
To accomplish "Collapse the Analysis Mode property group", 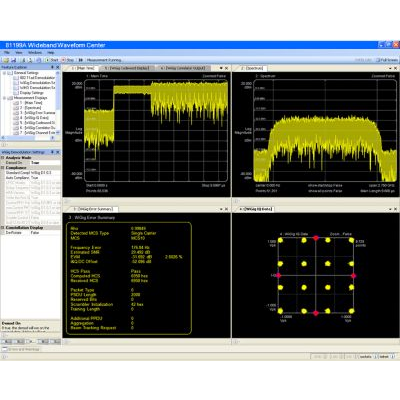I will click(x=3, y=158).
